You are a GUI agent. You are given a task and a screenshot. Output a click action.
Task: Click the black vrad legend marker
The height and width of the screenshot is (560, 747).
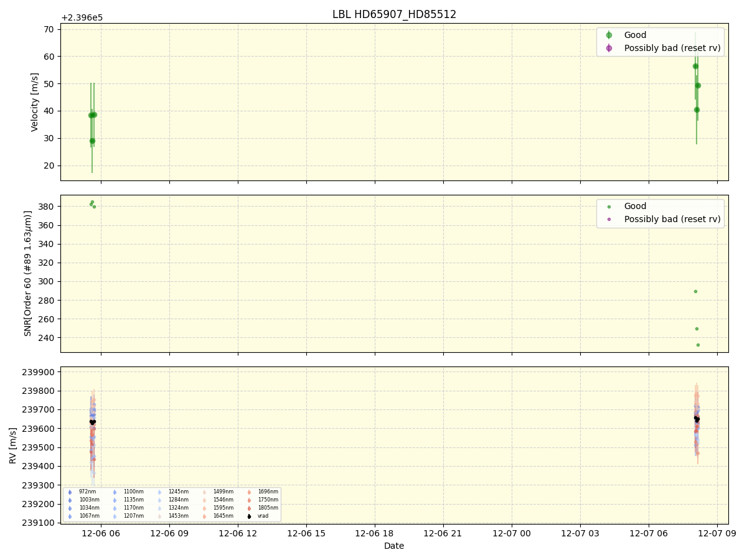coord(249,516)
